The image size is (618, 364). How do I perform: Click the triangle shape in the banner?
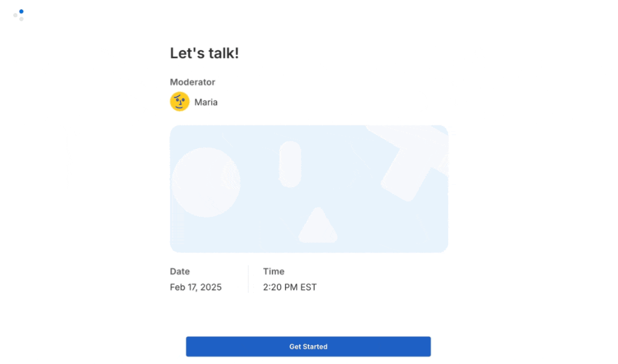coord(318,227)
